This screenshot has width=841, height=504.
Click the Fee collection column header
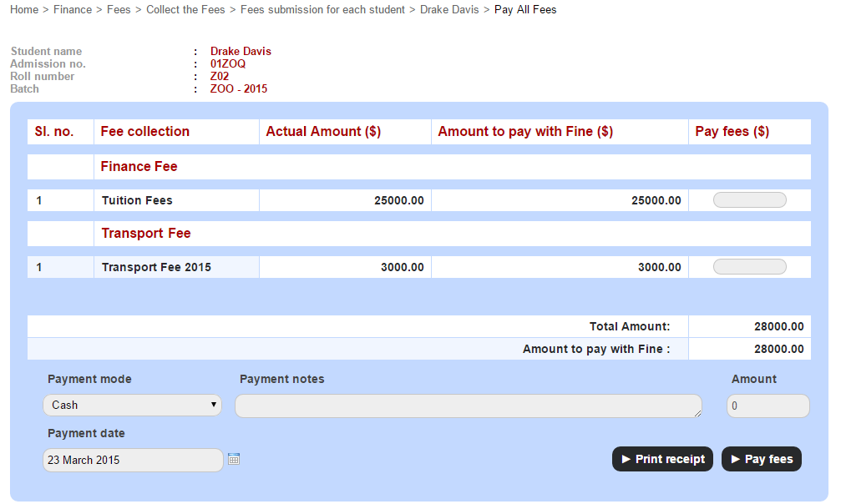pos(144,132)
